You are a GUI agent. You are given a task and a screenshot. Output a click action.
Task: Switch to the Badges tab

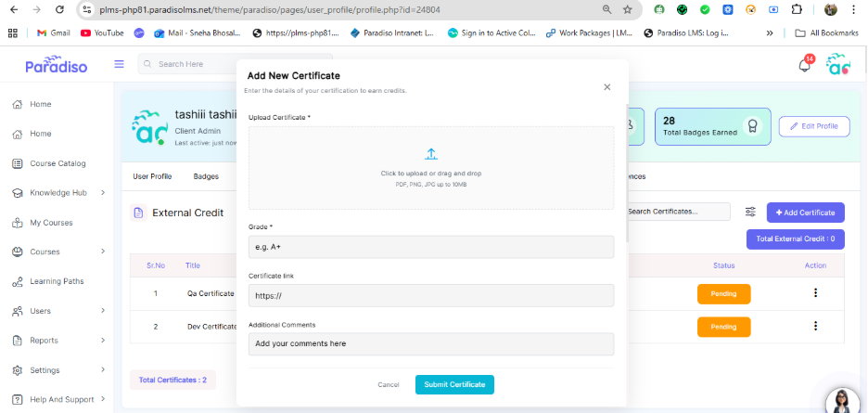[206, 176]
